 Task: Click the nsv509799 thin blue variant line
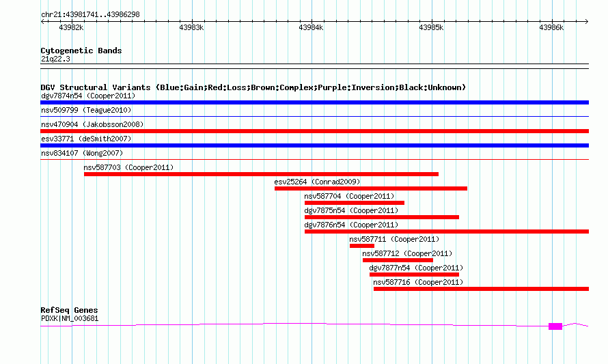[314, 116]
